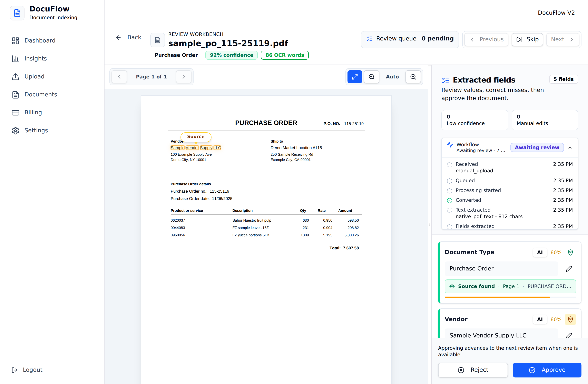Click the Manual edits count card
Image resolution: width=588 pixels, height=384 pixels.
click(x=545, y=120)
